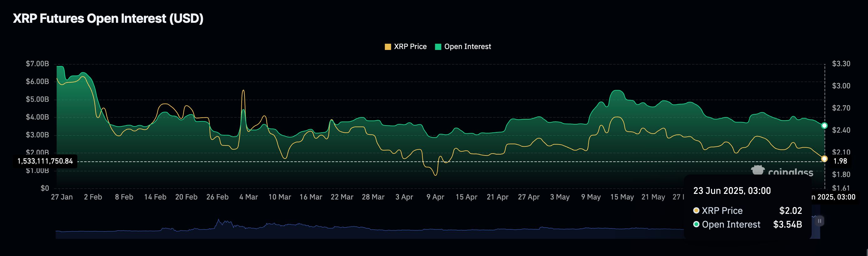Toggle the XRP Price yellow legend swatch
The image size is (868, 256).
pos(388,47)
